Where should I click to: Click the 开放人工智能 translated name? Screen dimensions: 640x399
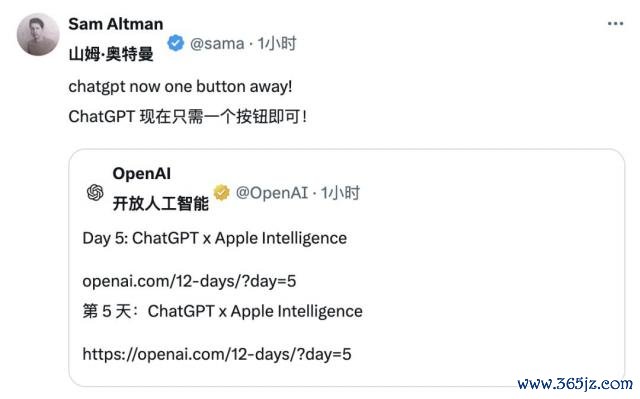click(x=160, y=203)
